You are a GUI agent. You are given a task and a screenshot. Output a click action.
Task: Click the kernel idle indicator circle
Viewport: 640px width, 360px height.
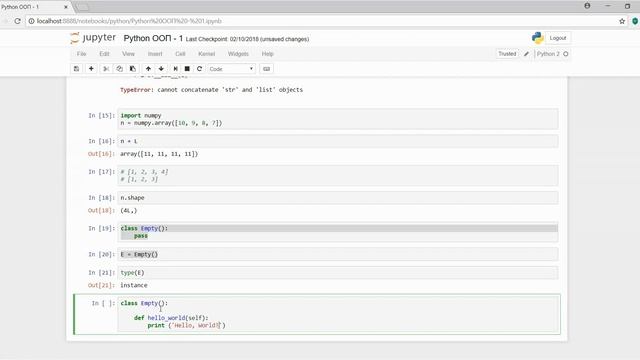tap(566, 54)
